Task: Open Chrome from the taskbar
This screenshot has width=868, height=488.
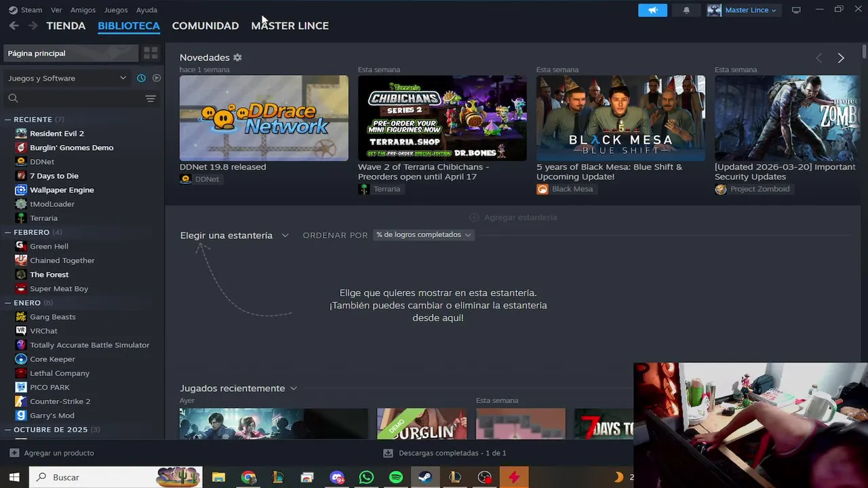Action: [248, 477]
